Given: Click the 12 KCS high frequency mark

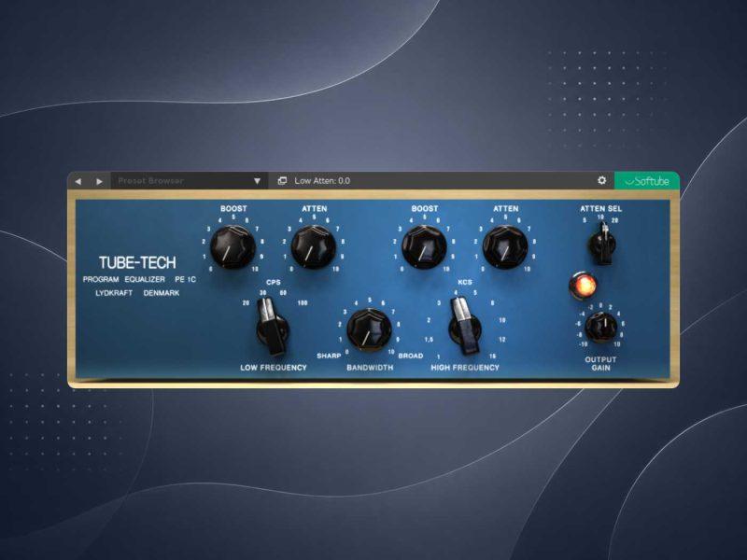Looking at the screenshot, I should click(502, 340).
